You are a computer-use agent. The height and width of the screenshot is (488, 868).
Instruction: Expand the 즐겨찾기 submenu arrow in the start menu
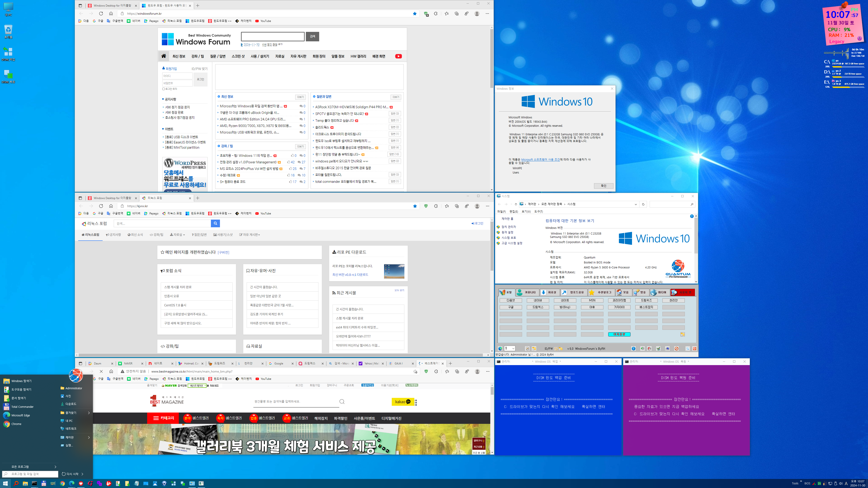[x=89, y=413]
